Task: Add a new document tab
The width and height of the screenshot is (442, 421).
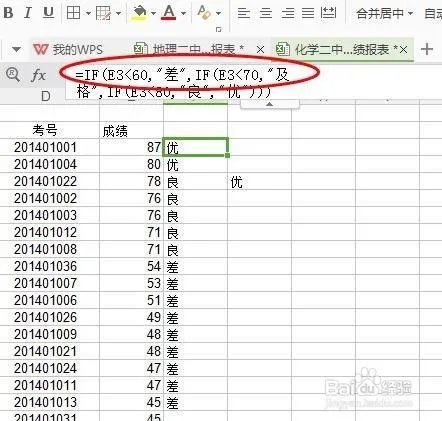Action: [427, 49]
